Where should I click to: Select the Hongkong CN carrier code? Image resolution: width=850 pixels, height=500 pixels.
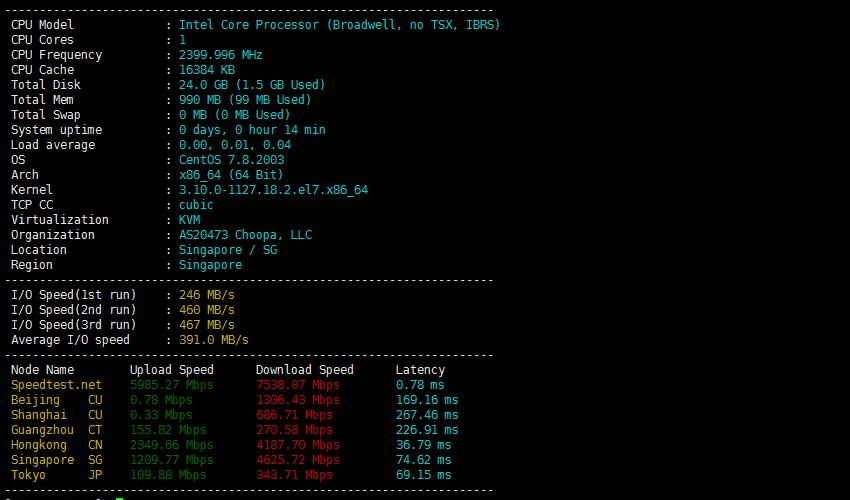(95, 445)
